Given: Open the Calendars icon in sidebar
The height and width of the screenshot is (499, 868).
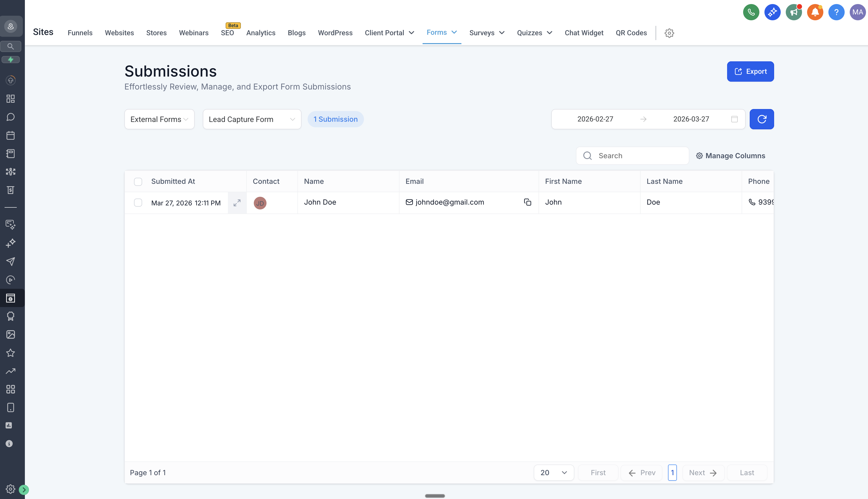Looking at the screenshot, I should pos(11,135).
